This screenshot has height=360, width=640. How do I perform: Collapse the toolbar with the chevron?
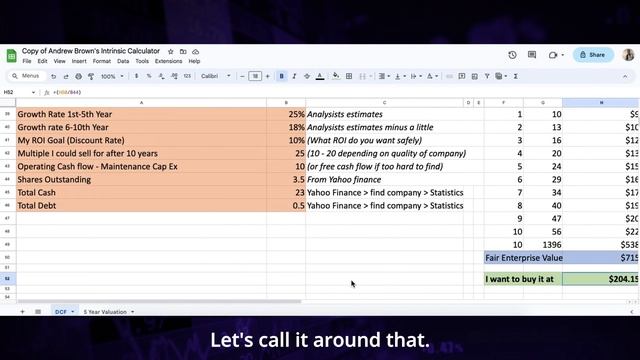(x=625, y=76)
